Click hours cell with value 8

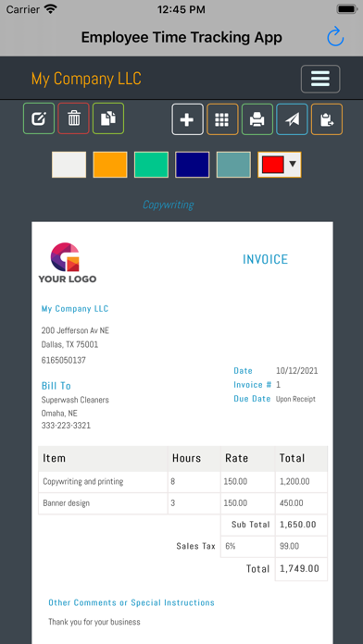click(194, 482)
